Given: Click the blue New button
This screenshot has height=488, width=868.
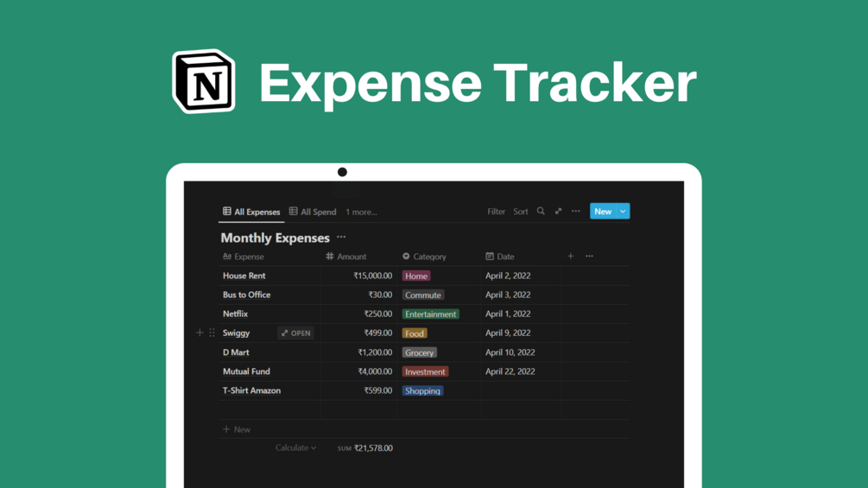Looking at the screenshot, I should tap(603, 211).
